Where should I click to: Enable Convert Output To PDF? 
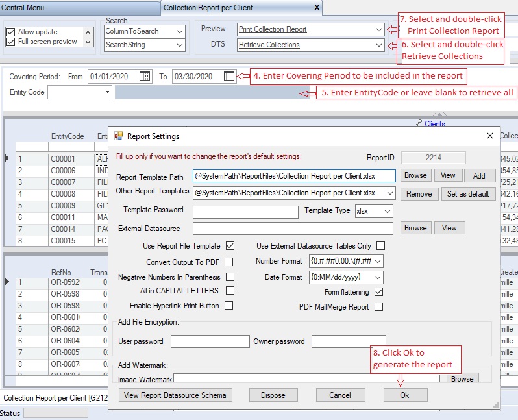(228, 262)
